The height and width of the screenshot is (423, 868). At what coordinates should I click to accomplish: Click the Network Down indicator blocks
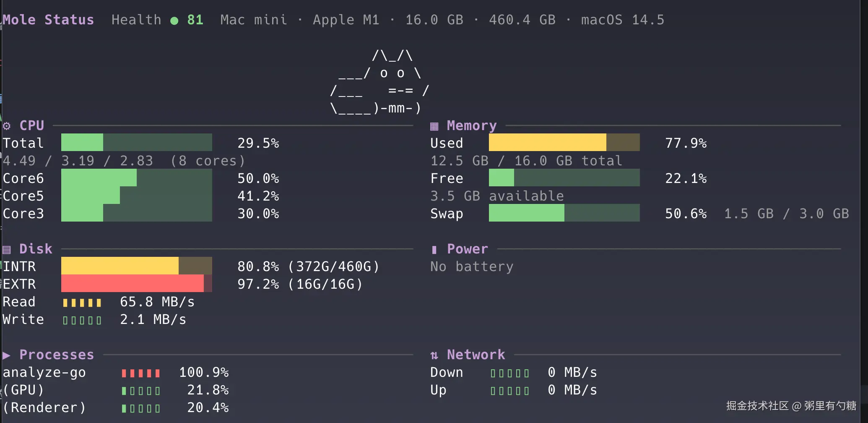coord(509,373)
